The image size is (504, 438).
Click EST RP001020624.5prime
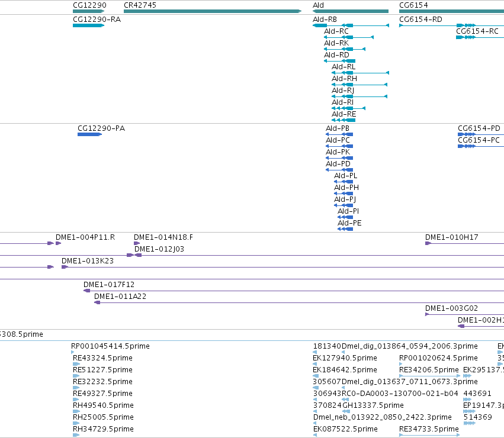(438, 358)
